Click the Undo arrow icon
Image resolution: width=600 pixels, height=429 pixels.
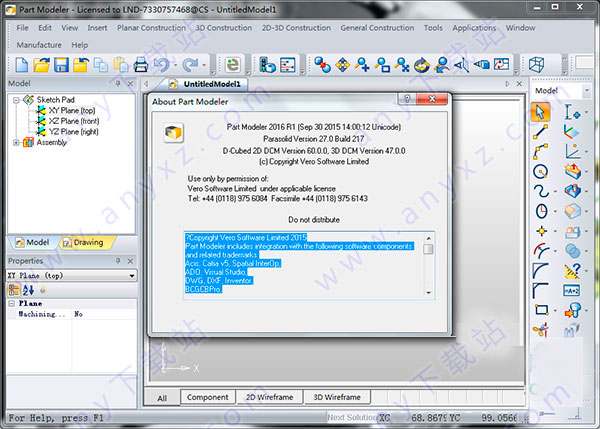[162, 65]
